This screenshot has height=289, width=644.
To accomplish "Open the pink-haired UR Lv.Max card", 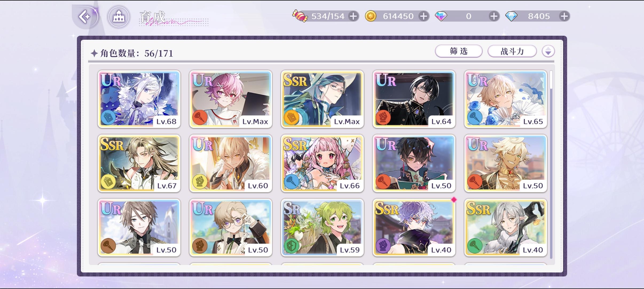I will (231, 99).
